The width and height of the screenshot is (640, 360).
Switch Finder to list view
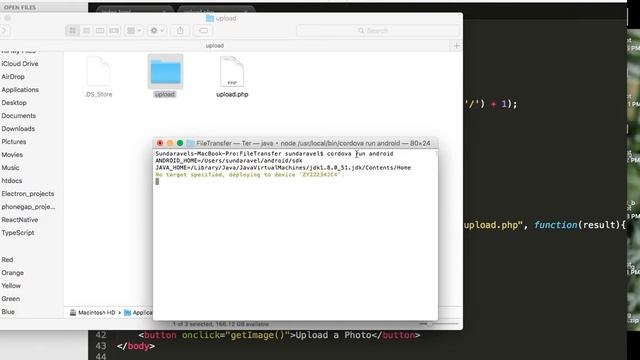(x=86, y=31)
